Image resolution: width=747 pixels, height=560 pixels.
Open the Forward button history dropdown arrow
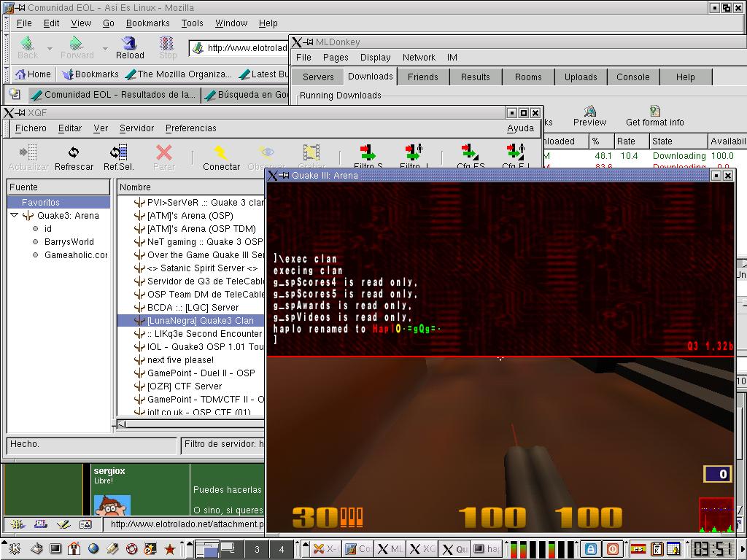(105, 49)
